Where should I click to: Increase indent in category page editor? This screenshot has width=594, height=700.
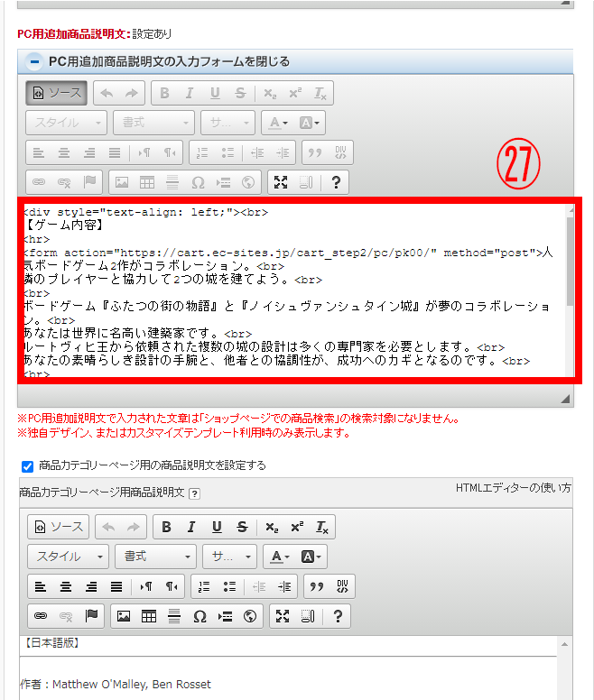pyautogui.click(x=284, y=586)
